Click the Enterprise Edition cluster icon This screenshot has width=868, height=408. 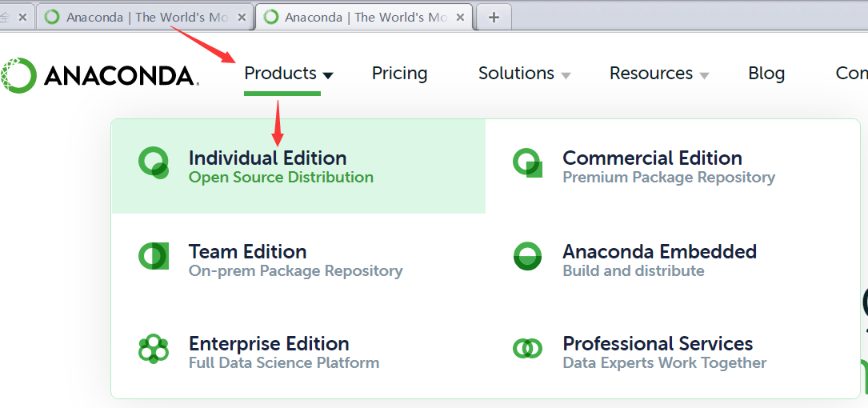154,349
